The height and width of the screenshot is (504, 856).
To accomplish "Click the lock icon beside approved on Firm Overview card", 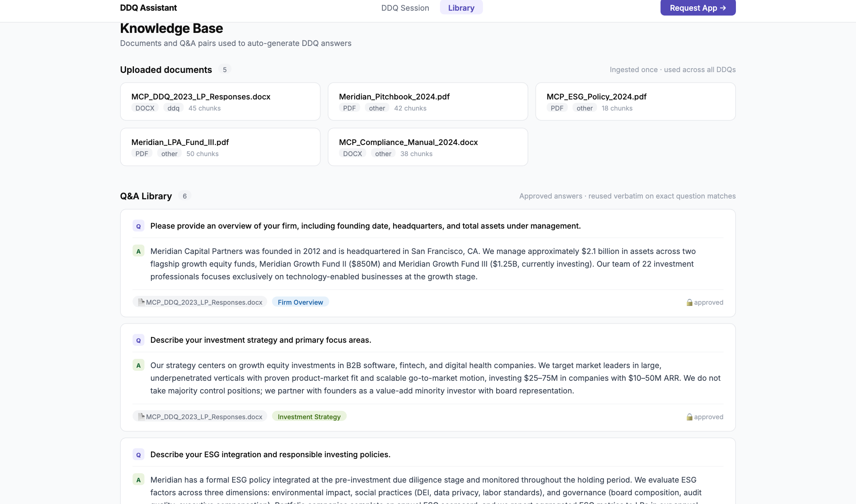I will (x=690, y=302).
